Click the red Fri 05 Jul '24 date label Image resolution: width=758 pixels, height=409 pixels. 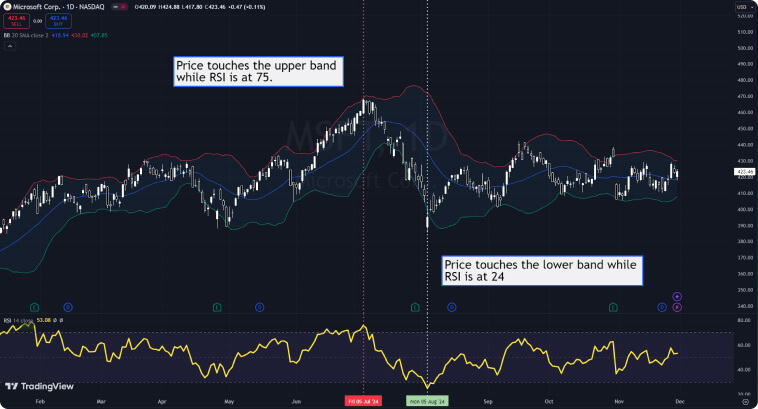pyautogui.click(x=364, y=401)
